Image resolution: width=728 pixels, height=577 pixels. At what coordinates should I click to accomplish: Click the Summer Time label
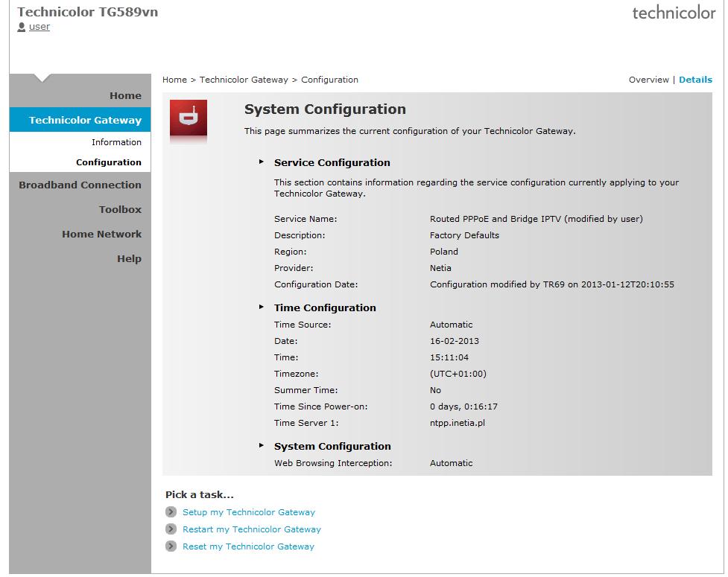tap(306, 390)
